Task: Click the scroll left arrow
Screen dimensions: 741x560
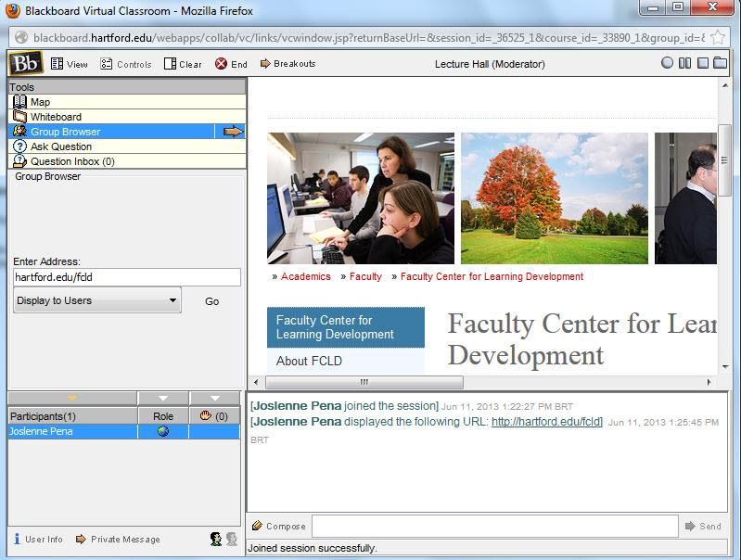Action: pos(256,382)
